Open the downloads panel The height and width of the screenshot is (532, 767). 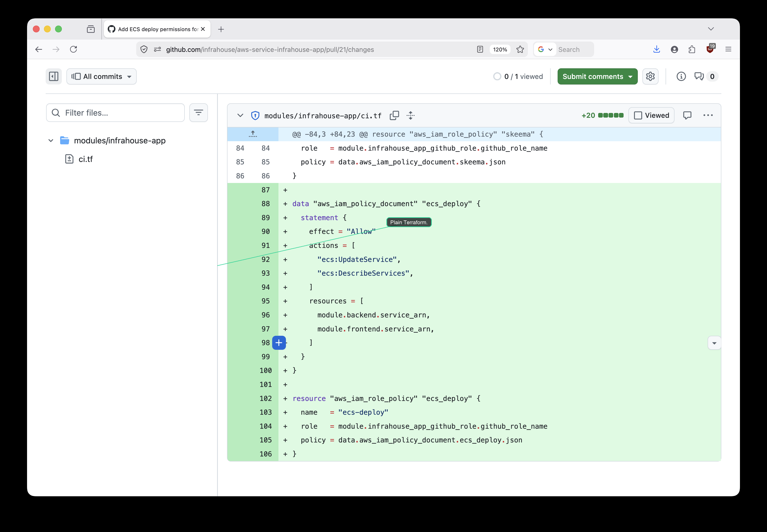click(x=657, y=49)
